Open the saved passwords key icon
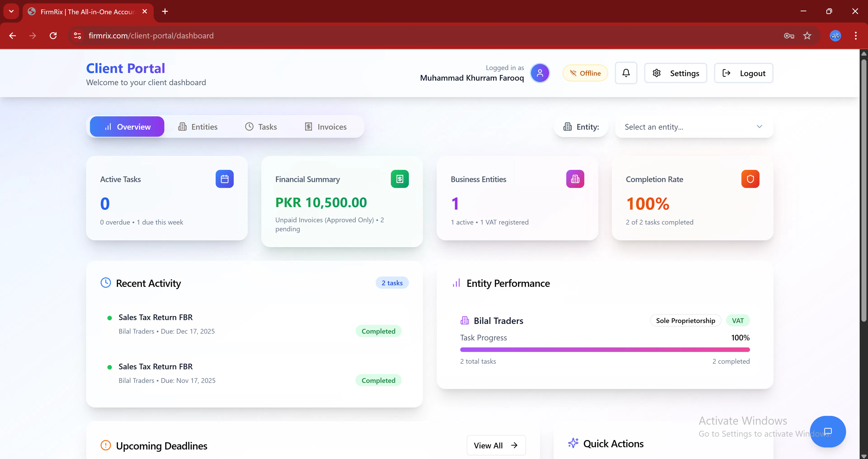 coord(789,36)
